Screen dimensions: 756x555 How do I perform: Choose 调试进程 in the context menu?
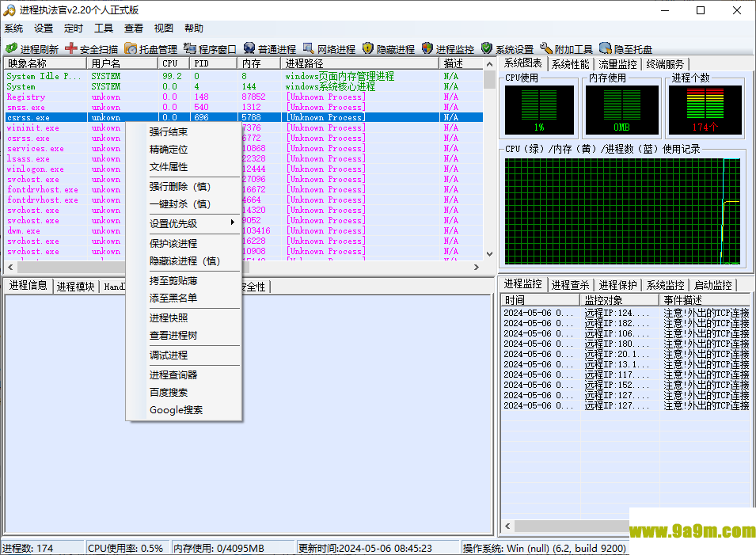(184, 355)
